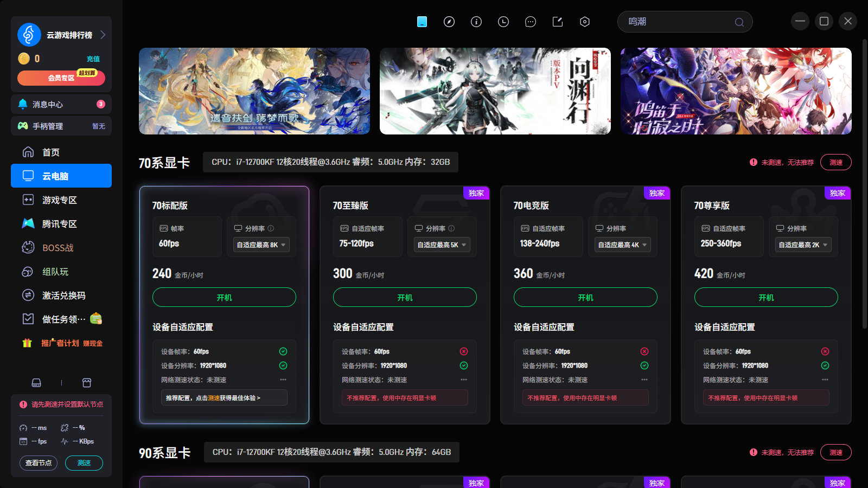Click the gold coin balance icon
Viewport: 868px width, 488px height.
24,59
